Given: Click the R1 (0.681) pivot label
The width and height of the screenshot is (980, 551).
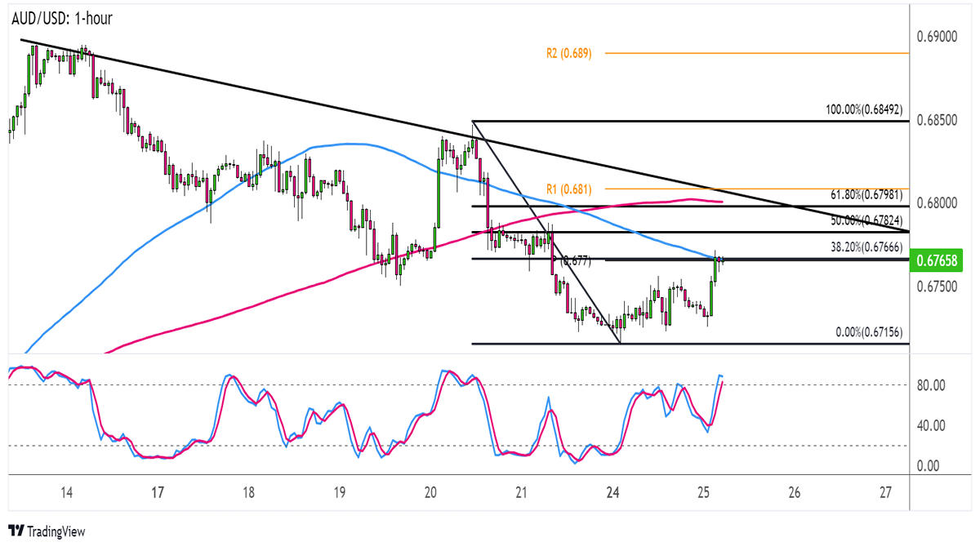Looking at the screenshot, I should [x=569, y=189].
